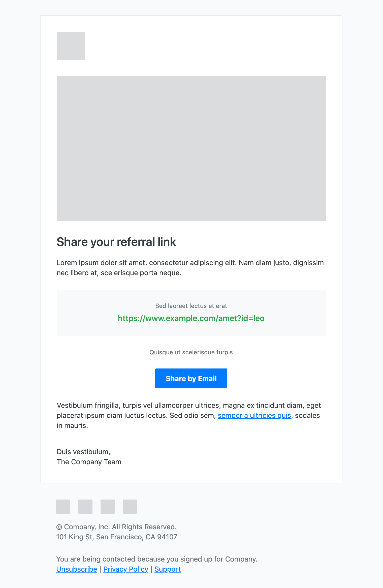Viewport: 383px width, 588px height.
Task: Select the copyright notice text
Action: pos(117,527)
